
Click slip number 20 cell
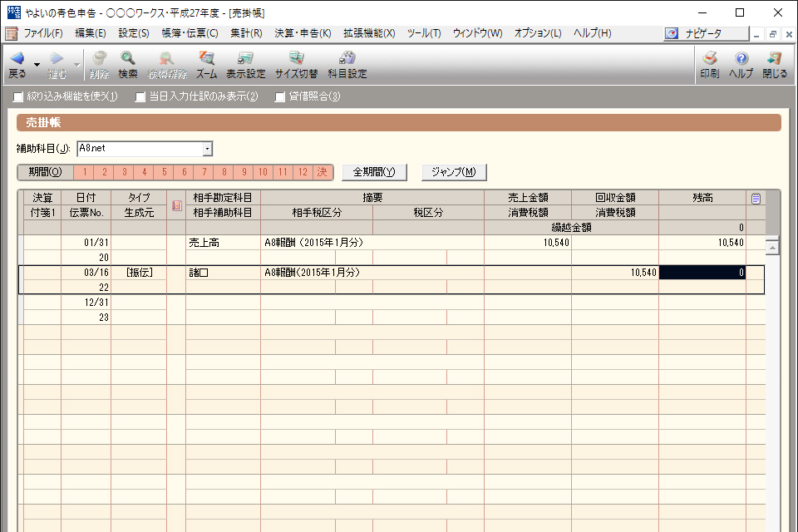[86, 258]
